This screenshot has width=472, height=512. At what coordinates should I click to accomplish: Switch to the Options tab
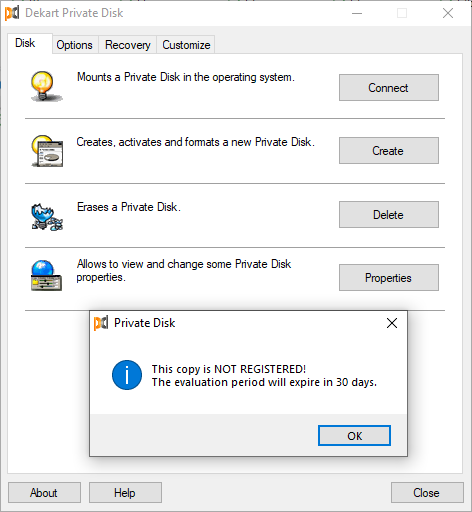pyautogui.click(x=75, y=45)
